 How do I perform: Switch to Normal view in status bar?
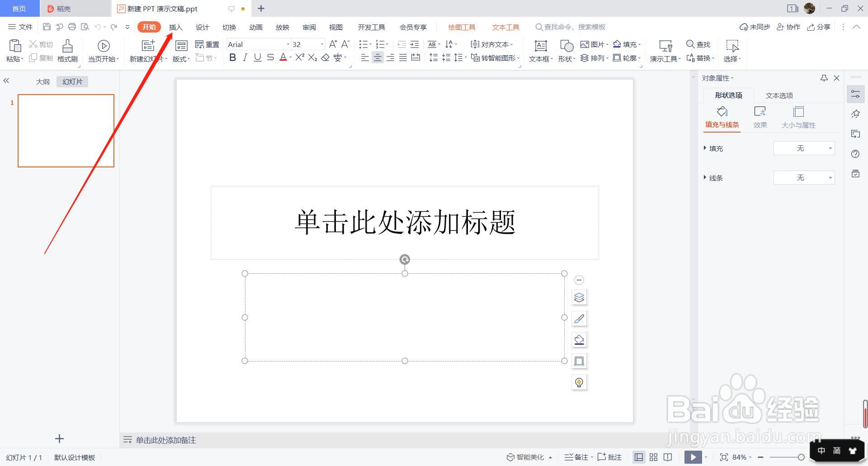click(639, 457)
